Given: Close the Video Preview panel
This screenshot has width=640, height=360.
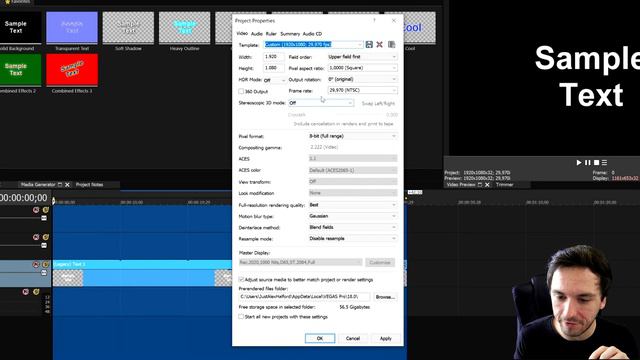Looking at the screenshot, I should 487,185.
